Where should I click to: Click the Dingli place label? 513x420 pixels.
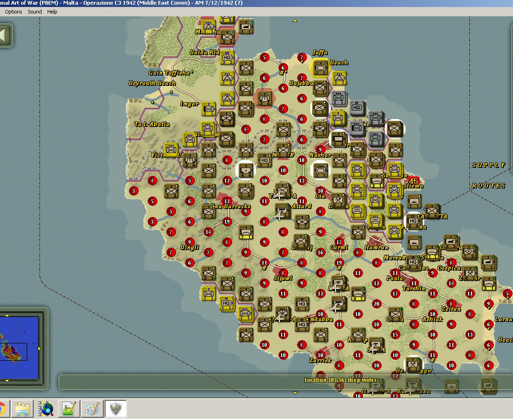tap(190, 247)
